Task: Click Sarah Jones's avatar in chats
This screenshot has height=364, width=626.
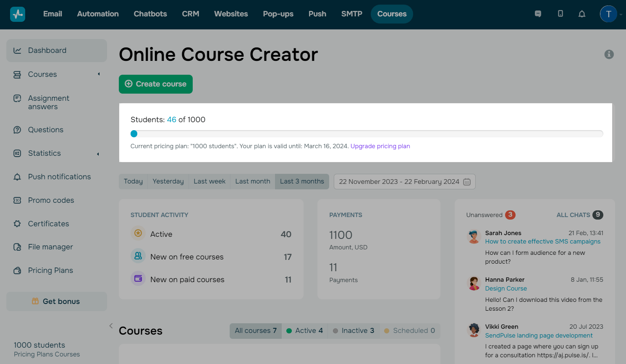Action: [x=474, y=237]
